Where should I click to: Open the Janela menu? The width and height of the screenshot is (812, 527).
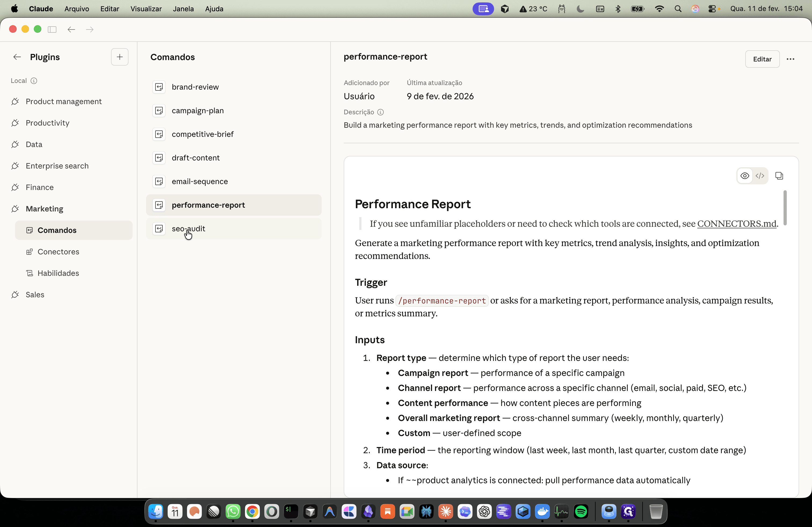[x=183, y=9]
